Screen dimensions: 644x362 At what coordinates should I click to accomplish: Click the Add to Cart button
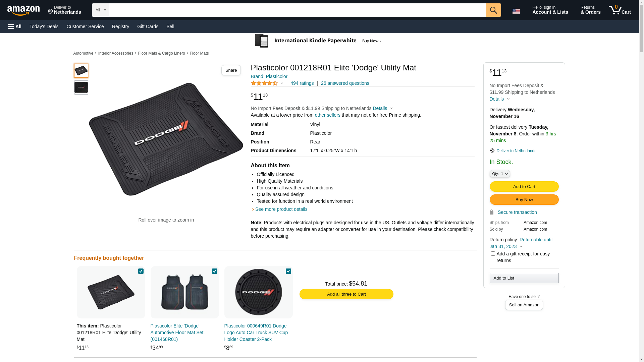tap(524, 186)
